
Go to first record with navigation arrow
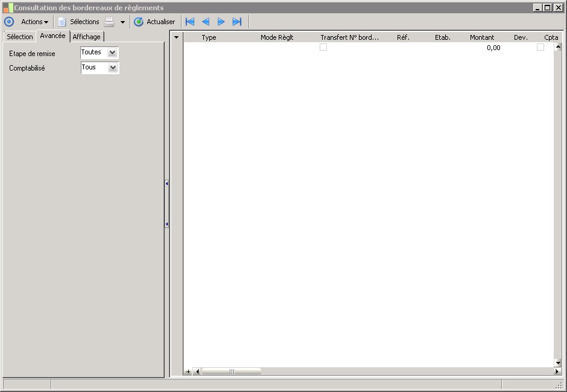[x=190, y=22]
